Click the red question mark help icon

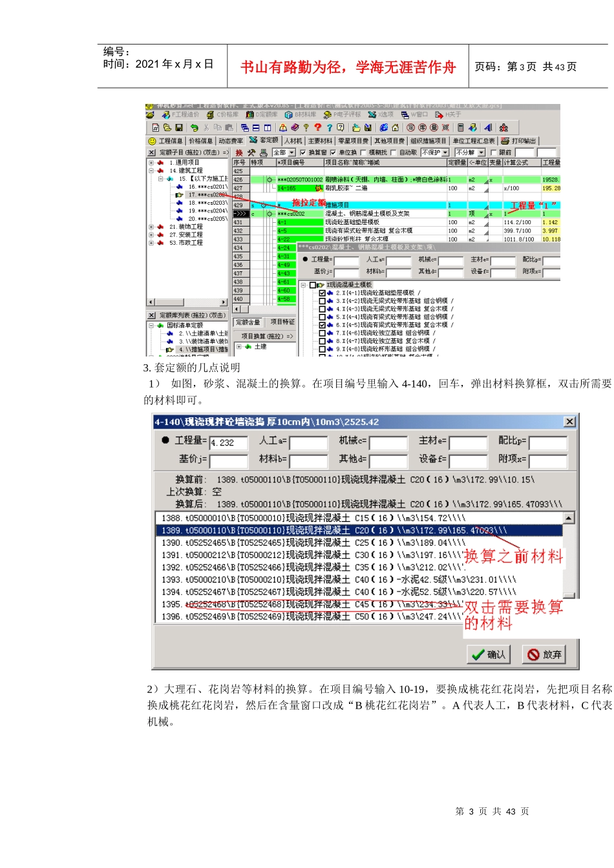(318, 128)
